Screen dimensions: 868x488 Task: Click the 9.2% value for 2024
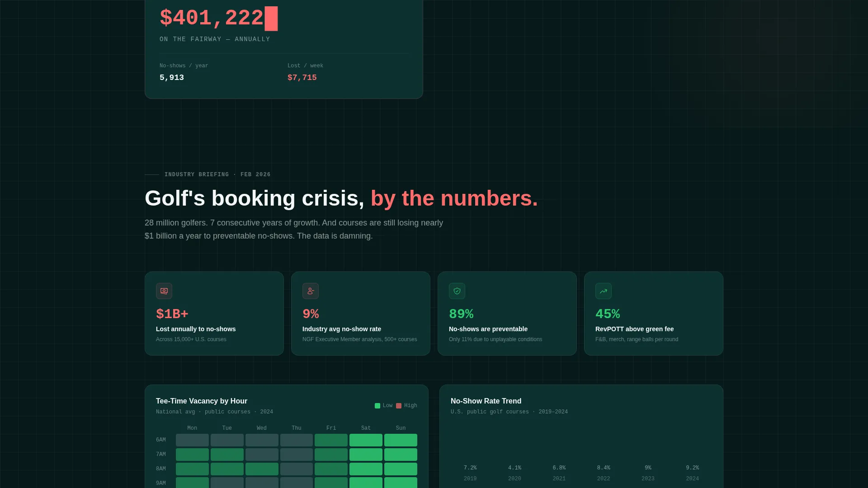693,468
